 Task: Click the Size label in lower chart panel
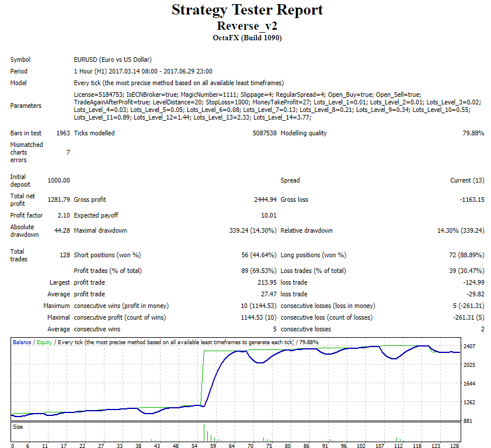click(x=18, y=427)
